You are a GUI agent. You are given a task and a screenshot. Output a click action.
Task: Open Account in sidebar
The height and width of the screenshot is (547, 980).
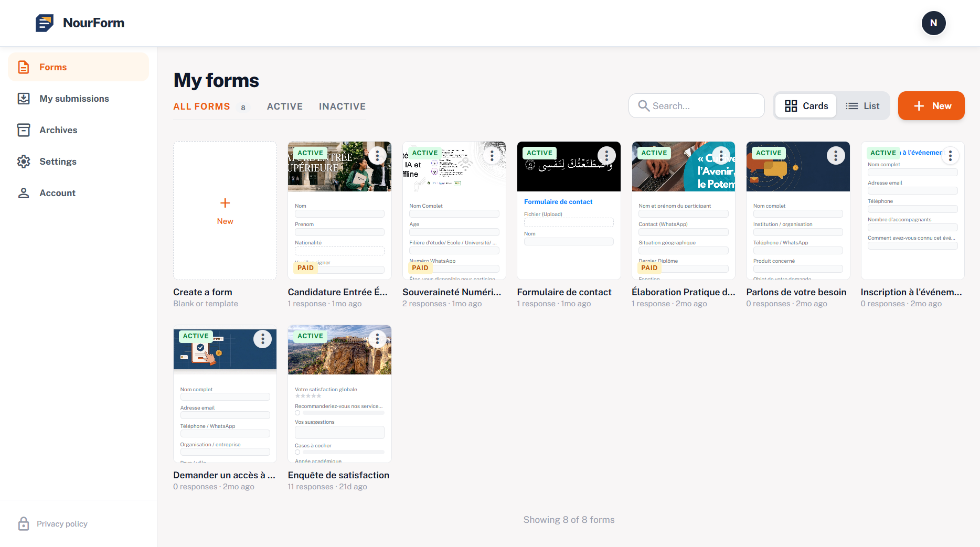click(79, 193)
